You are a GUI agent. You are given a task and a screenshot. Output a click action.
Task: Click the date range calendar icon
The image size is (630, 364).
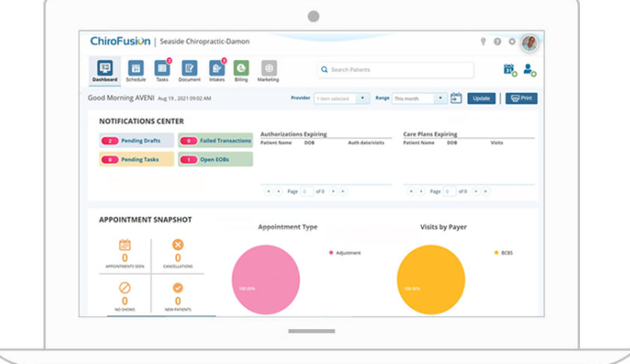point(456,98)
